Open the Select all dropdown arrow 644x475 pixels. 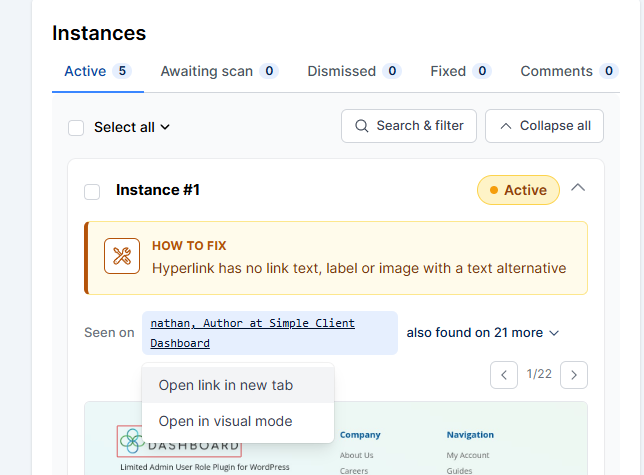165,127
